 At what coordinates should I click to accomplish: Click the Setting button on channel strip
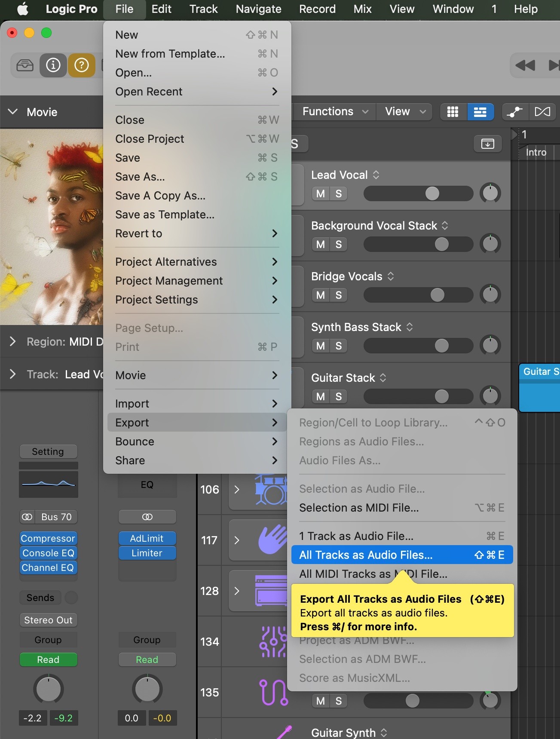tap(49, 451)
